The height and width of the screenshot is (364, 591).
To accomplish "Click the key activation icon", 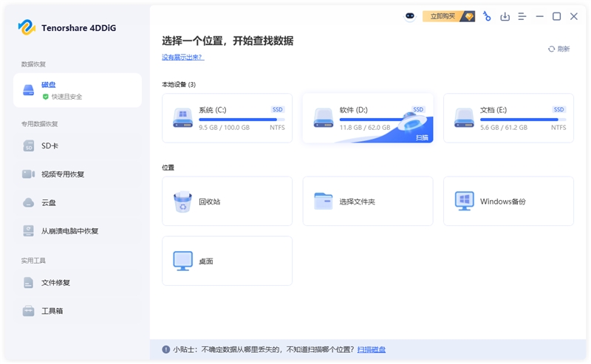I will point(487,16).
